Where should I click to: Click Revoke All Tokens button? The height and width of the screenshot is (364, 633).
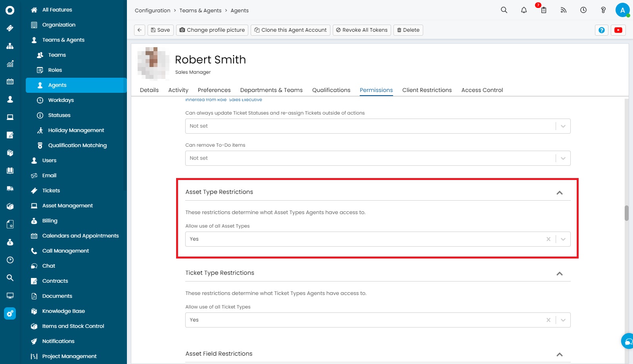click(x=361, y=30)
